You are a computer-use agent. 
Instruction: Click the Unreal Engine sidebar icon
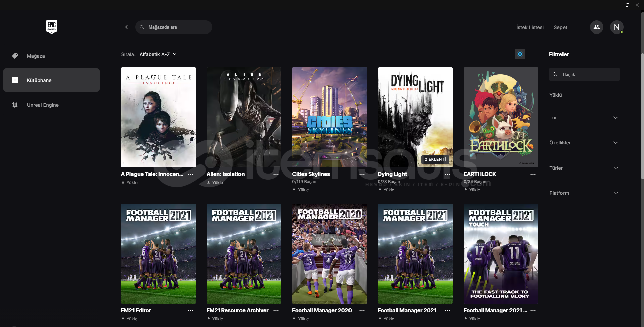pyautogui.click(x=15, y=105)
